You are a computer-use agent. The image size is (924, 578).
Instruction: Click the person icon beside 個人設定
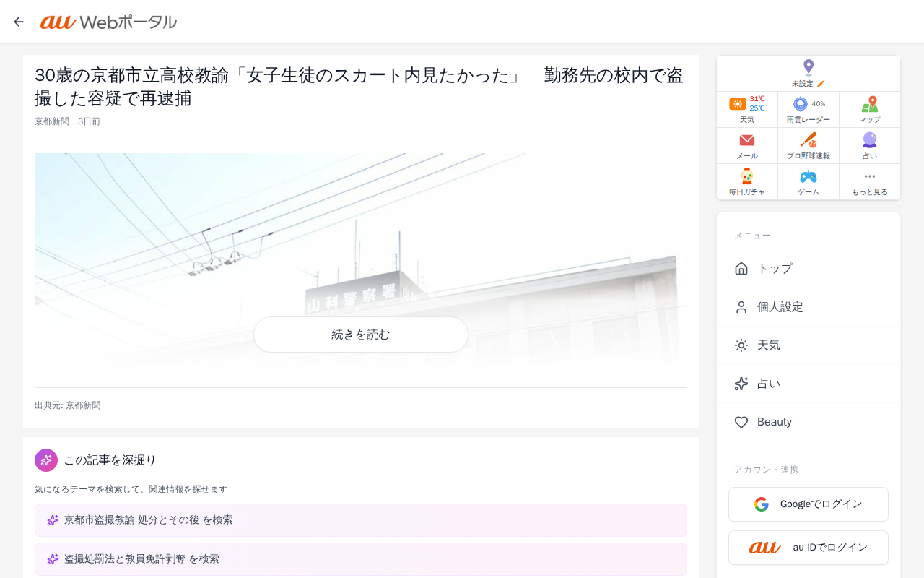tap(741, 307)
